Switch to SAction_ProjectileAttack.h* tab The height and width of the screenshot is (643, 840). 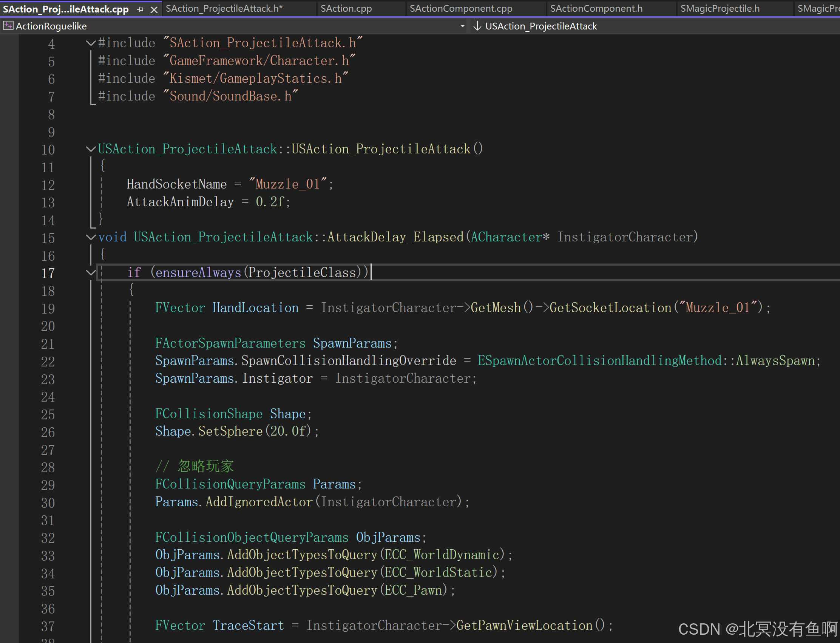pyautogui.click(x=224, y=8)
